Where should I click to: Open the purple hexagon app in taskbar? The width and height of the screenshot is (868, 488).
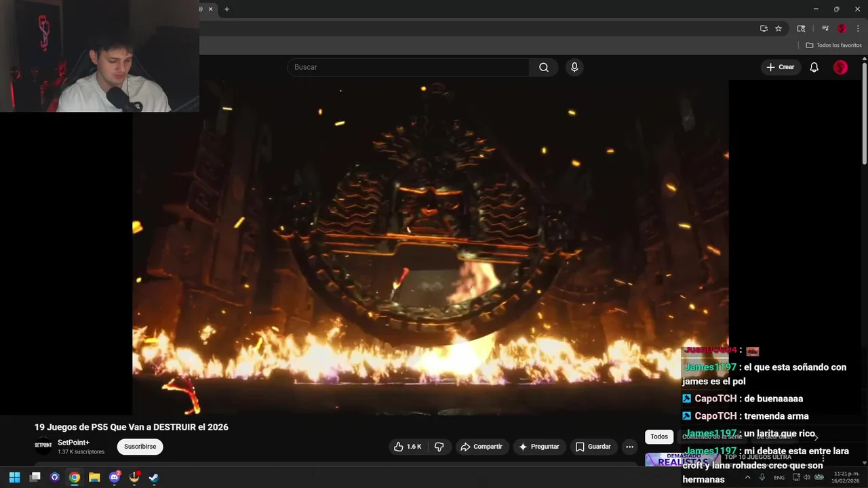55,477
